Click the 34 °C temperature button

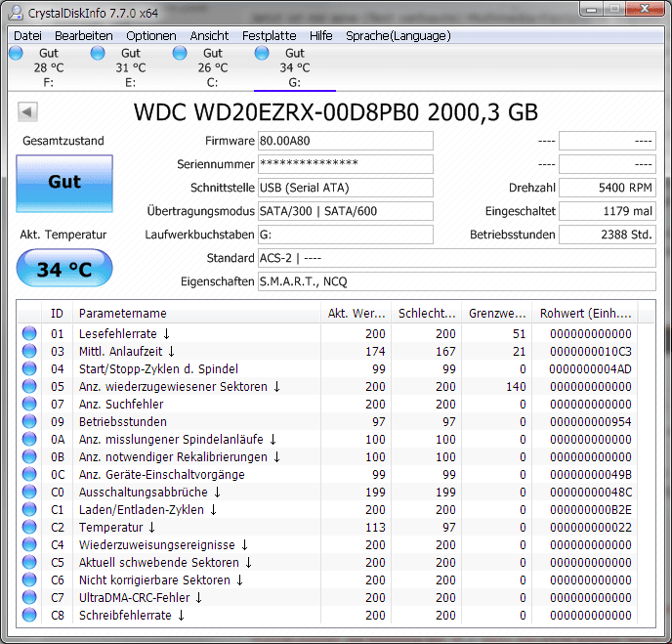coord(64,268)
